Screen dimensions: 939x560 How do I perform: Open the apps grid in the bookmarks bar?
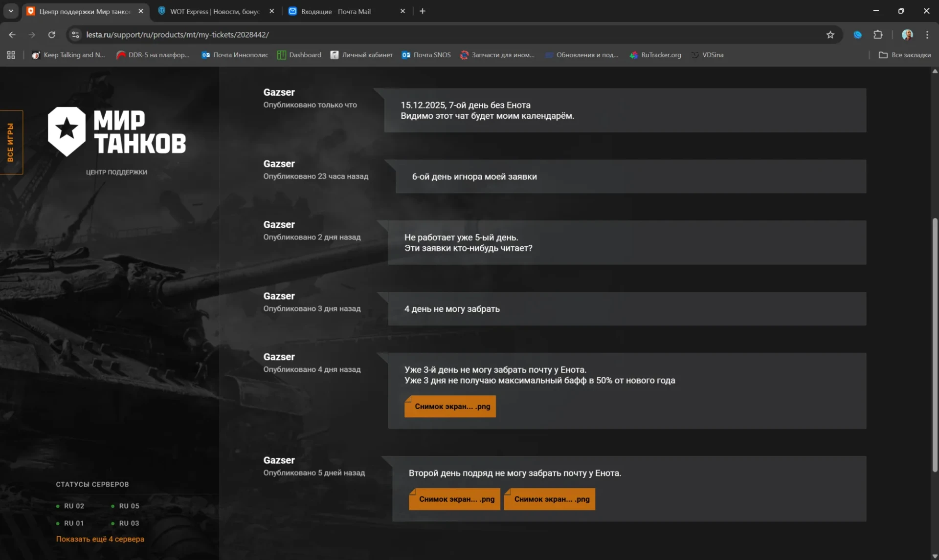[11, 55]
